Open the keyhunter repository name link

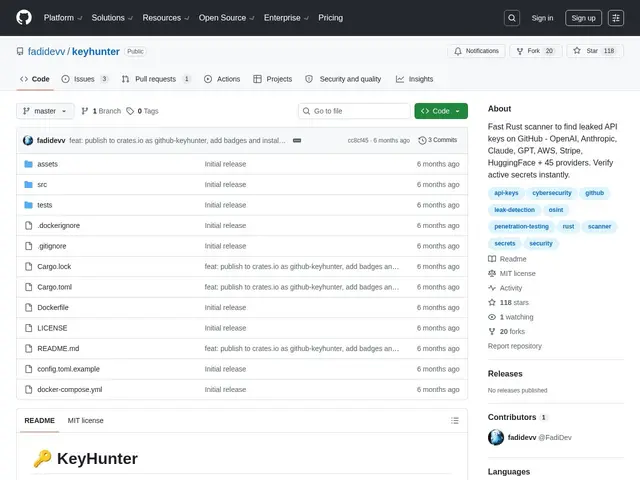(96, 51)
